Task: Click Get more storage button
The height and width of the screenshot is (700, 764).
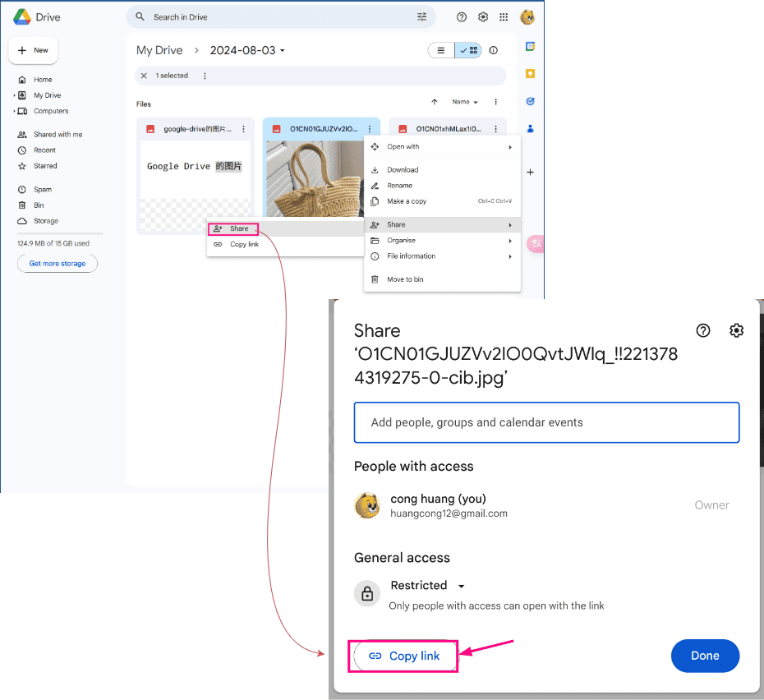Action: click(x=58, y=264)
